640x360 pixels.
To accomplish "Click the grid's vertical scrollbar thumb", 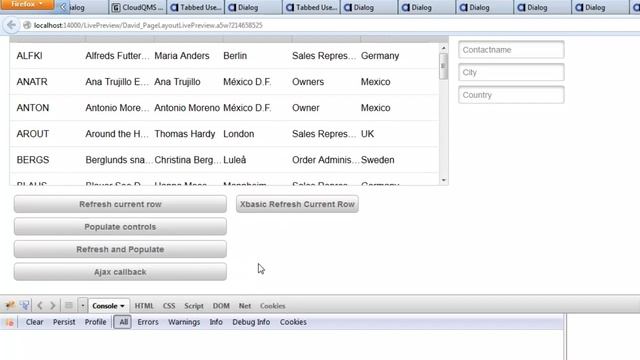I will (444, 66).
